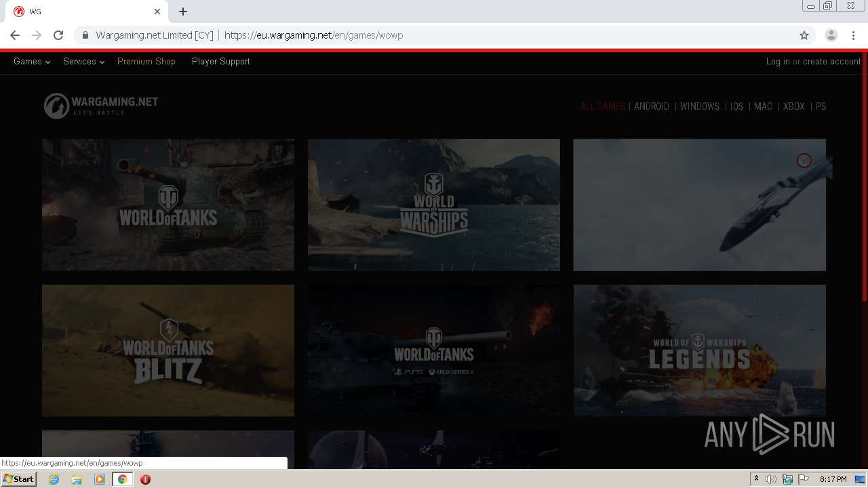
Task: Open the clock showing 8:17 PM
Action: tap(833, 479)
